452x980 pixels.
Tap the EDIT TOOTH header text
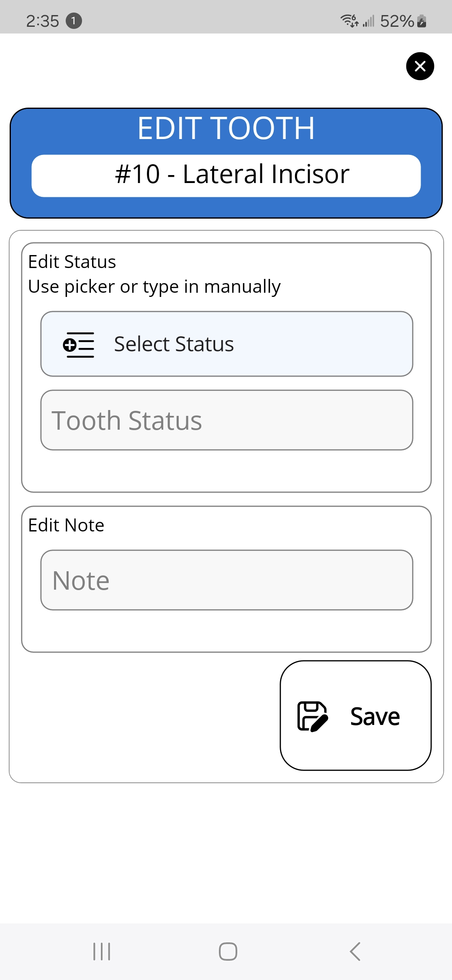(x=226, y=128)
